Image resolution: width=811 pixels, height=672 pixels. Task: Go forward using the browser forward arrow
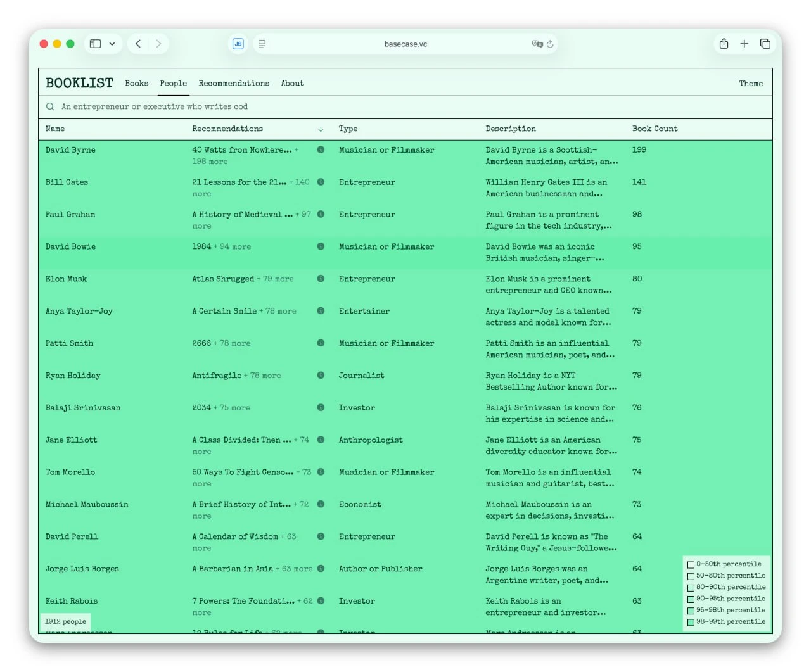tap(158, 44)
